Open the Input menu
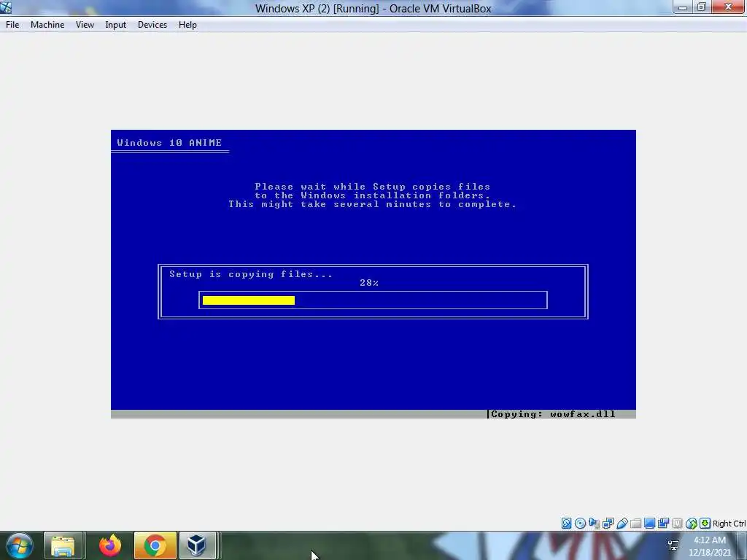 click(116, 25)
